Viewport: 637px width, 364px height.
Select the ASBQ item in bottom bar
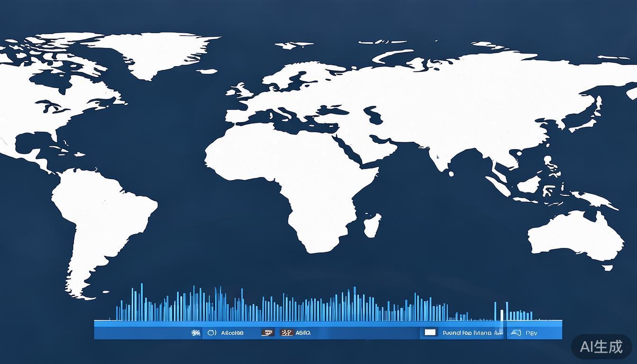303,333
